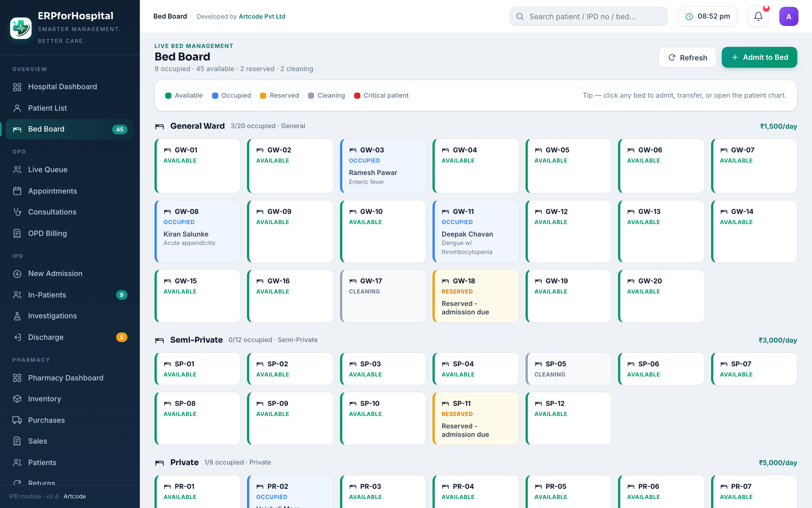Image resolution: width=812 pixels, height=508 pixels.
Task: Click the Live Queue people icon
Action: point(17,170)
